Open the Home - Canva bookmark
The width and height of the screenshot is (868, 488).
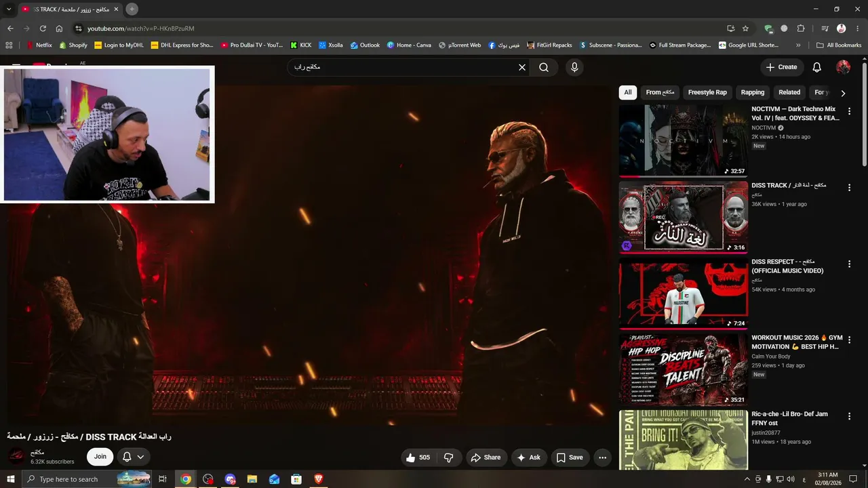click(x=409, y=45)
